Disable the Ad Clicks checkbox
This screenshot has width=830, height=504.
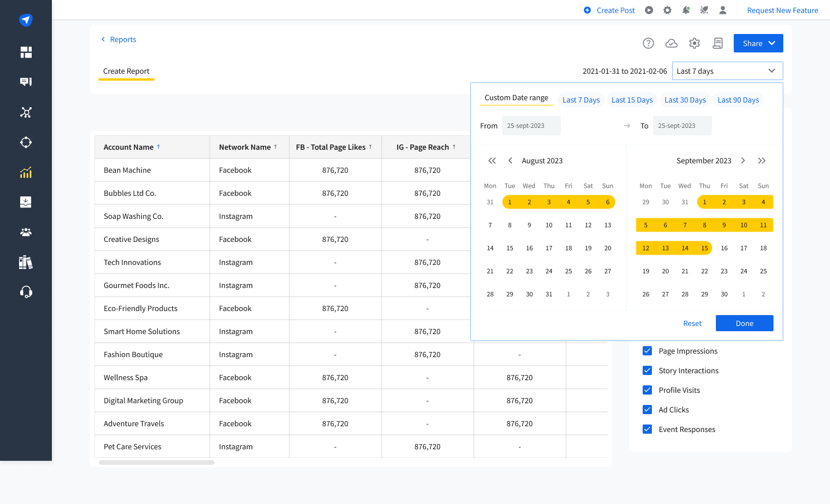pos(647,410)
